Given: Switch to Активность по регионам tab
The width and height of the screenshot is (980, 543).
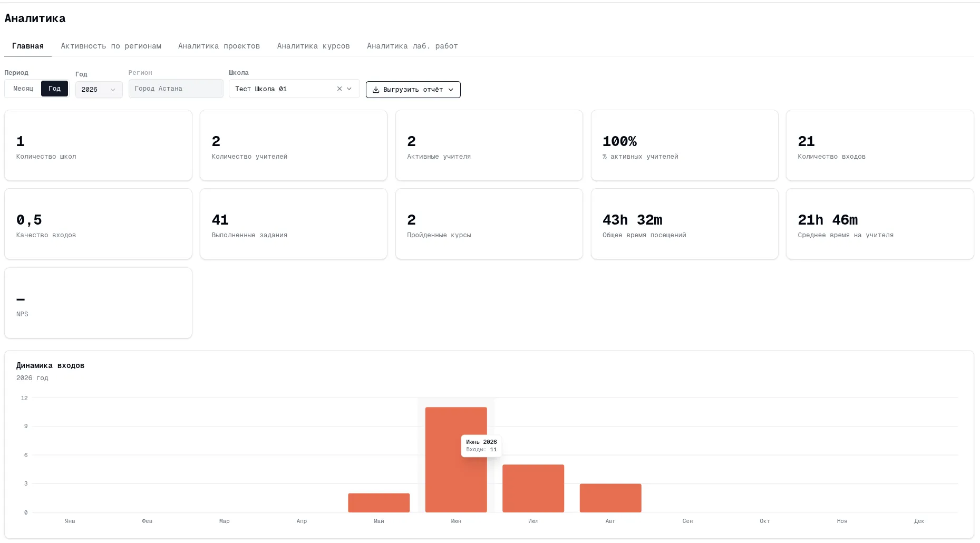Looking at the screenshot, I should 111,46.
